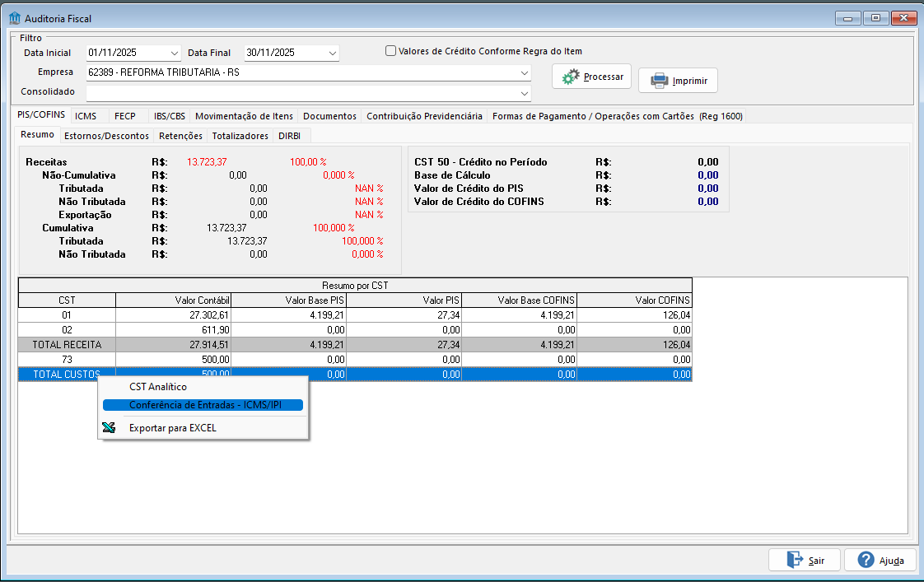Screen dimensions: 924x582
Task: Select the CST 01 table row
Action: click(67, 314)
